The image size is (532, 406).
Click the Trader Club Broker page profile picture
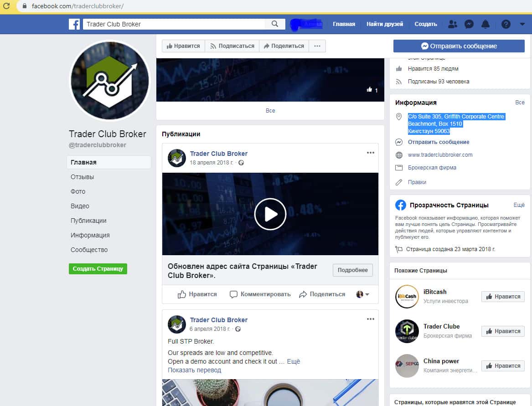pos(109,80)
